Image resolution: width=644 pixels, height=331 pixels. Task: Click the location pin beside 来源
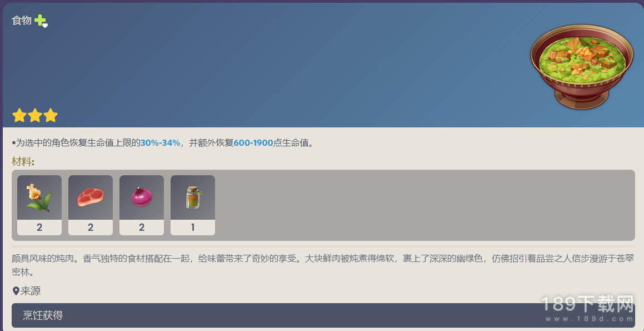pos(16,292)
